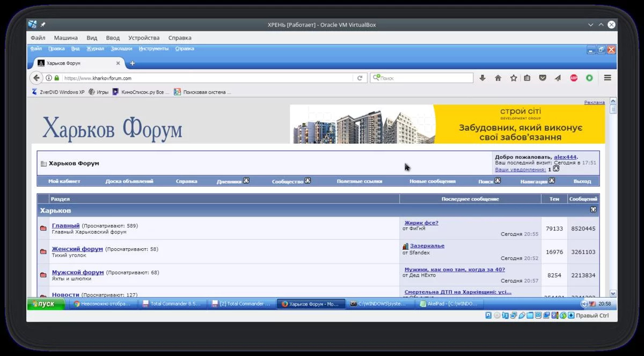Click the VirtualBox audio indicator

[x=506, y=315]
